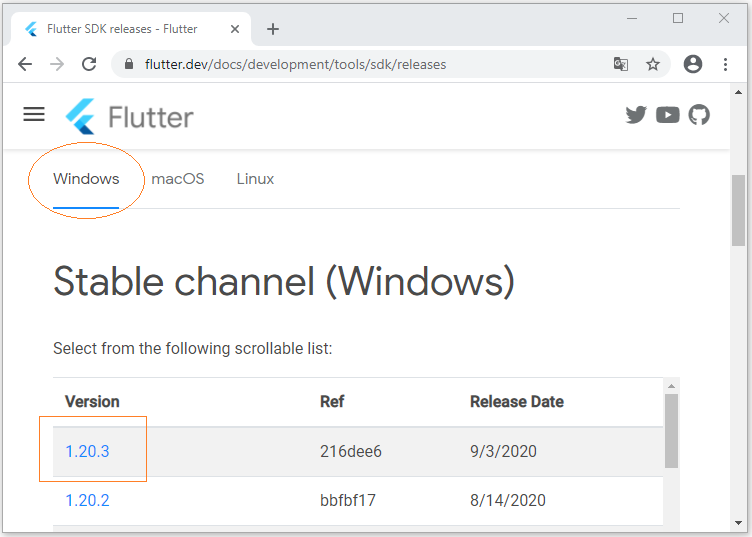This screenshot has width=752, height=537.
Task: Open Chrome's three-dot menu
Action: (725, 64)
